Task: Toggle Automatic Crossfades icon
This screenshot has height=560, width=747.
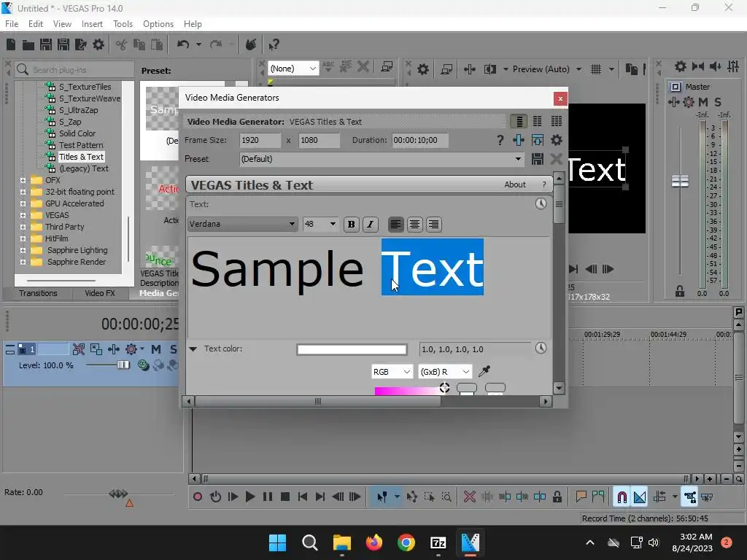Action: point(639,497)
